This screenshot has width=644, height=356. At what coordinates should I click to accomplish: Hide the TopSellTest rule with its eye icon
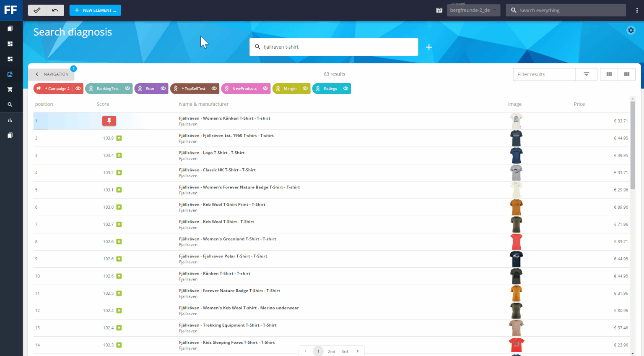pos(214,88)
